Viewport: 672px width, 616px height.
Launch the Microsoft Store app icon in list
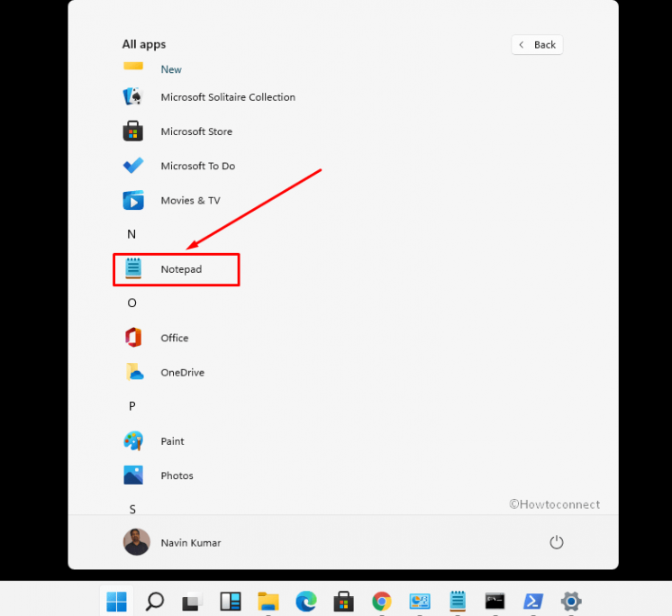pos(132,131)
